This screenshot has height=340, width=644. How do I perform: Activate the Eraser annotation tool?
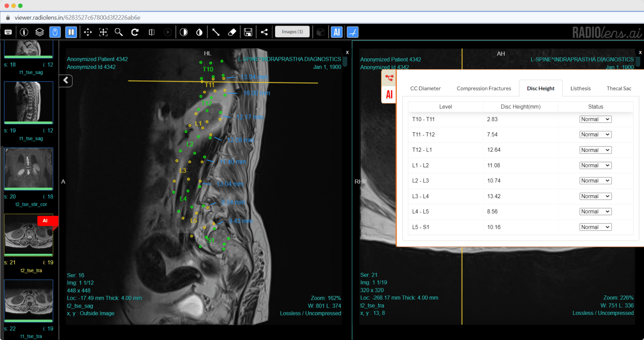(231, 32)
